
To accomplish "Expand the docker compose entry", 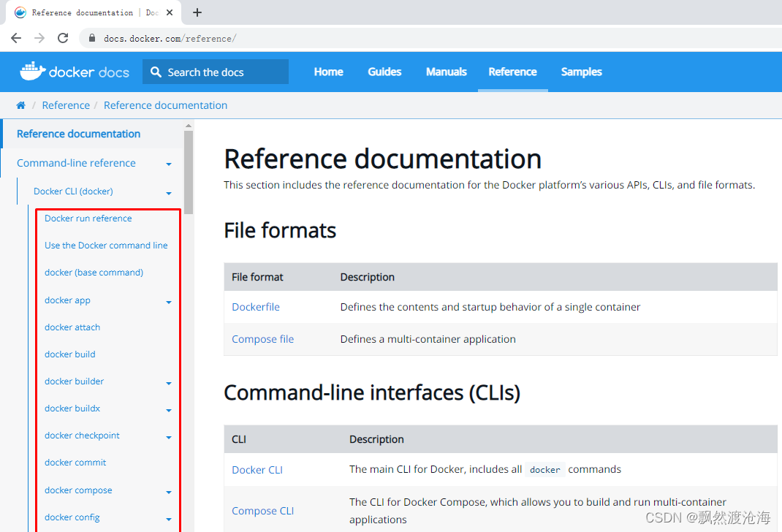I will click(x=169, y=491).
